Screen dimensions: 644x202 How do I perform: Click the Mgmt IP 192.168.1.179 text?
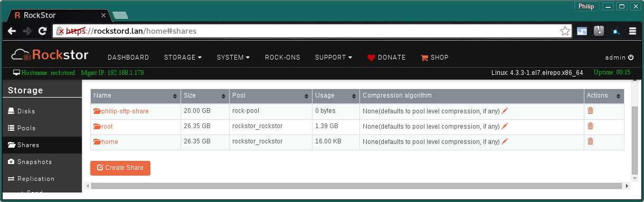(112, 73)
